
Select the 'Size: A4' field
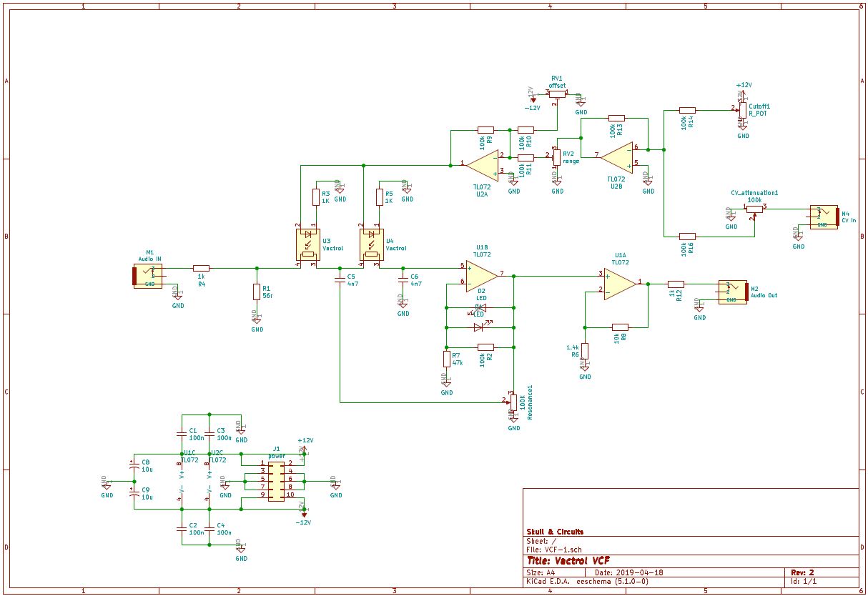(541, 572)
